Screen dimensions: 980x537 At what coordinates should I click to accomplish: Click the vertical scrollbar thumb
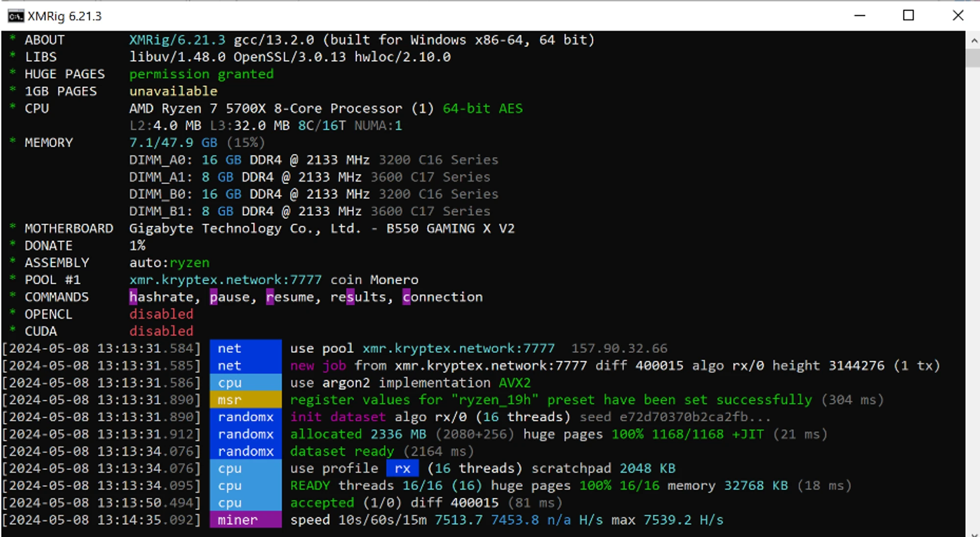click(x=973, y=58)
